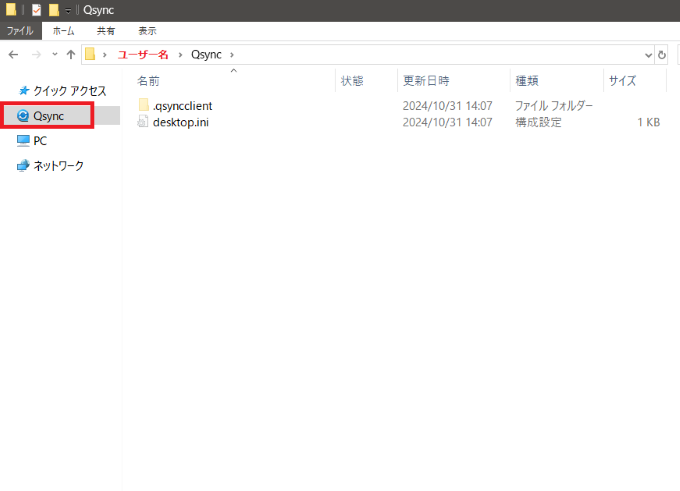
Task: Go back with the left arrow button
Action: click(x=13, y=55)
